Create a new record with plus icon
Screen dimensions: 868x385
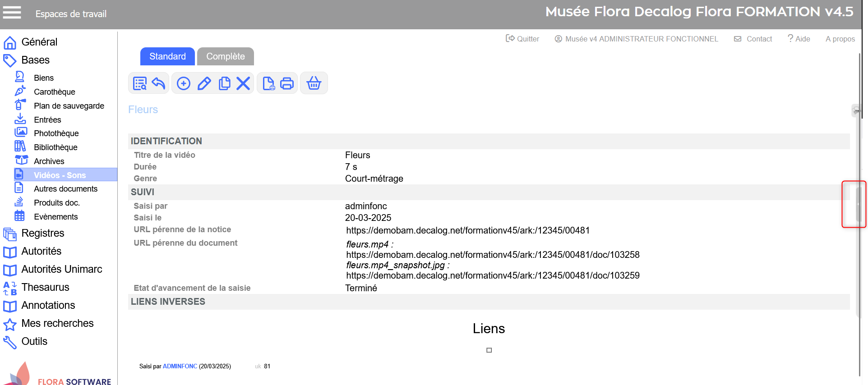point(183,83)
